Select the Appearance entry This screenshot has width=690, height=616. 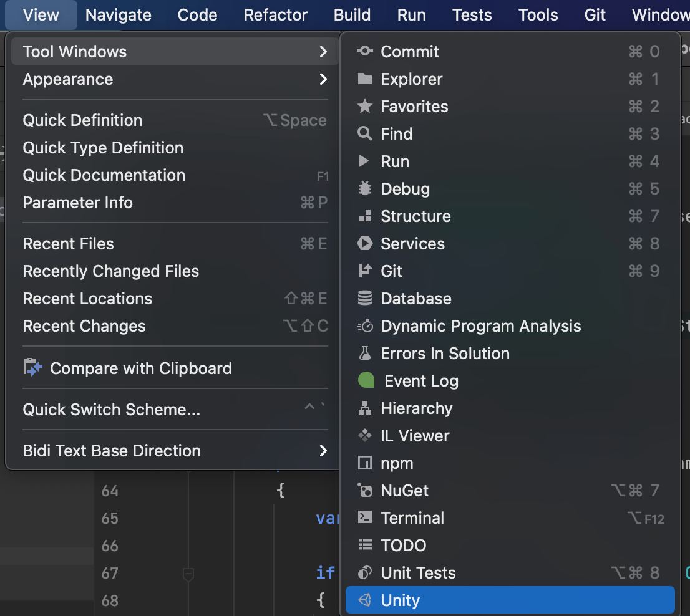pyautogui.click(x=175, y=79)
